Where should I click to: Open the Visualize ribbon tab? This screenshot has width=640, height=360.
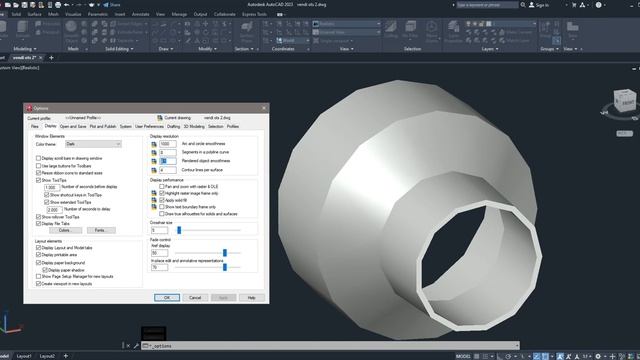click(x=73, y=14)
